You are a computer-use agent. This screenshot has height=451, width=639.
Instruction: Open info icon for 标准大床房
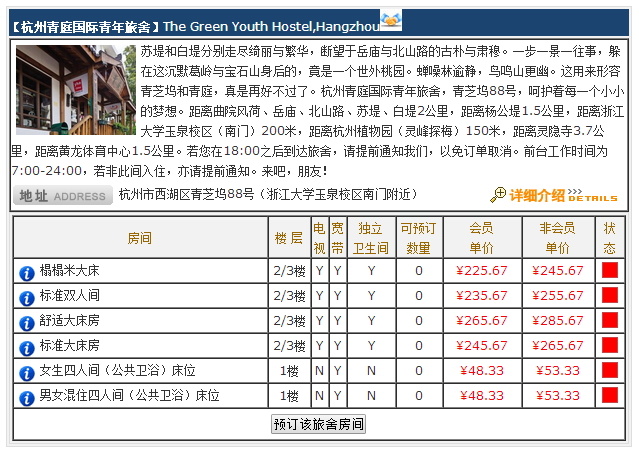tap(27, 348)
